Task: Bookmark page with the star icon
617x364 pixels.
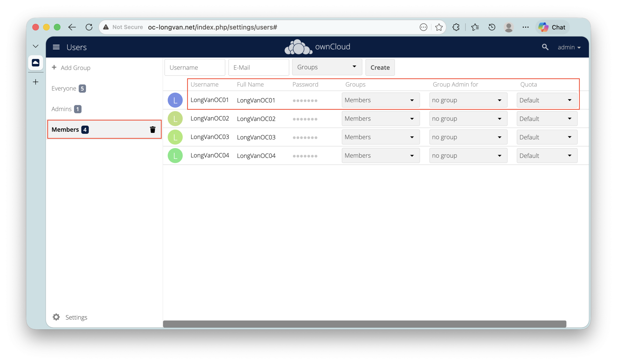Action: point(438,27)
